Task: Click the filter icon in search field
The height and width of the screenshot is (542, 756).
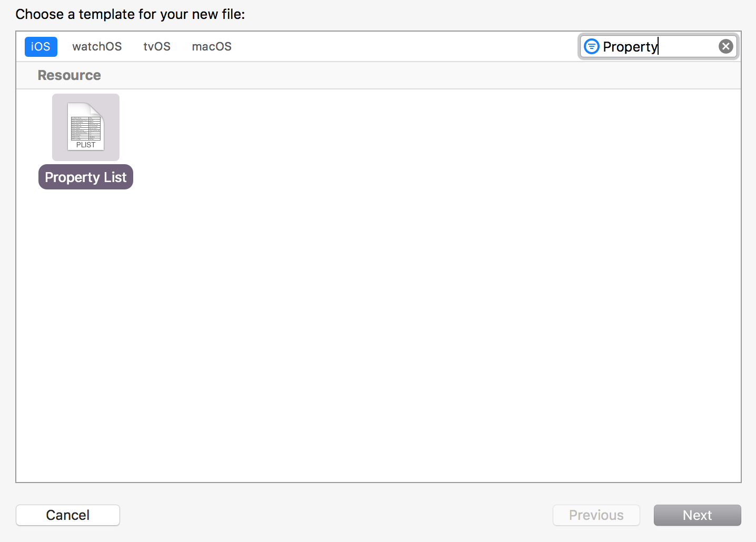Action: pyautogui.click(x=592, y=46)
